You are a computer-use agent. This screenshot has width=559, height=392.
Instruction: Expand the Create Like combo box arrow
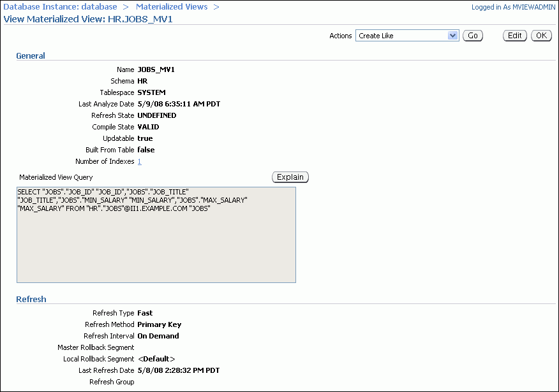[451, 35]
